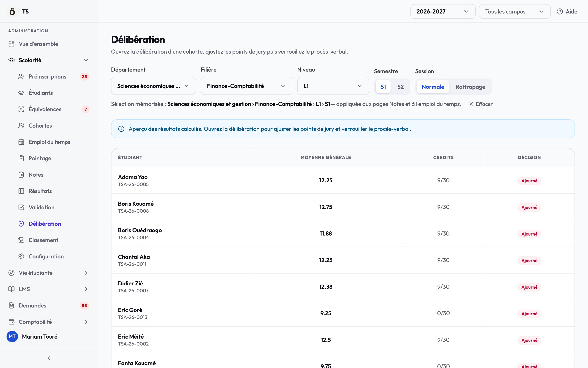Open the Département dropdown
588x368 pixels.
pyautogui.click(x=154, y=86)
